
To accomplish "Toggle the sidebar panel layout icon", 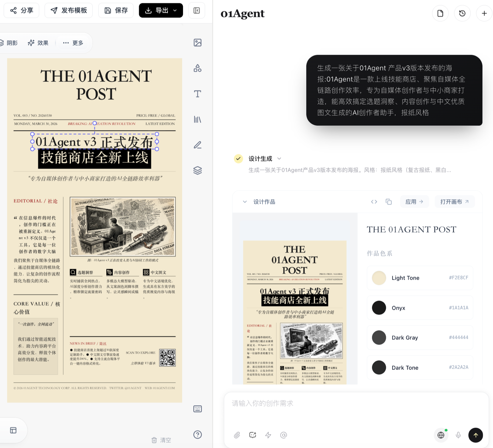I will click(197, 10).
